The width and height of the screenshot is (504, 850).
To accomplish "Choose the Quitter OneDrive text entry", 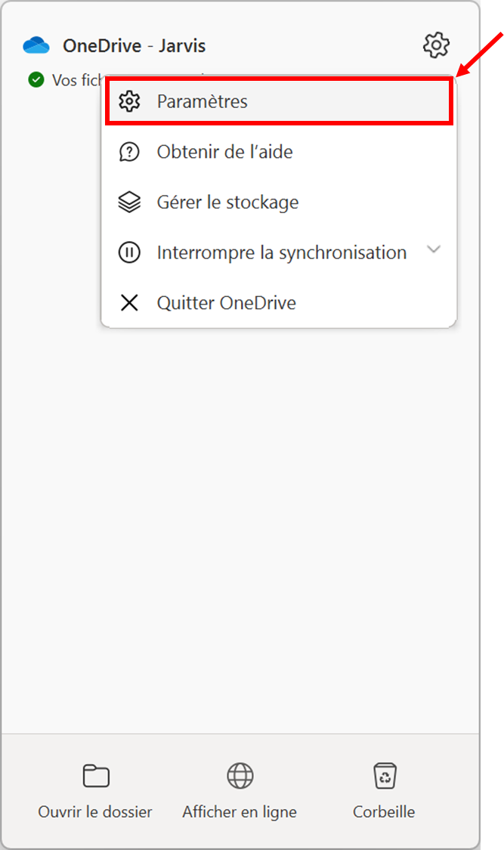I will (227, 303).
